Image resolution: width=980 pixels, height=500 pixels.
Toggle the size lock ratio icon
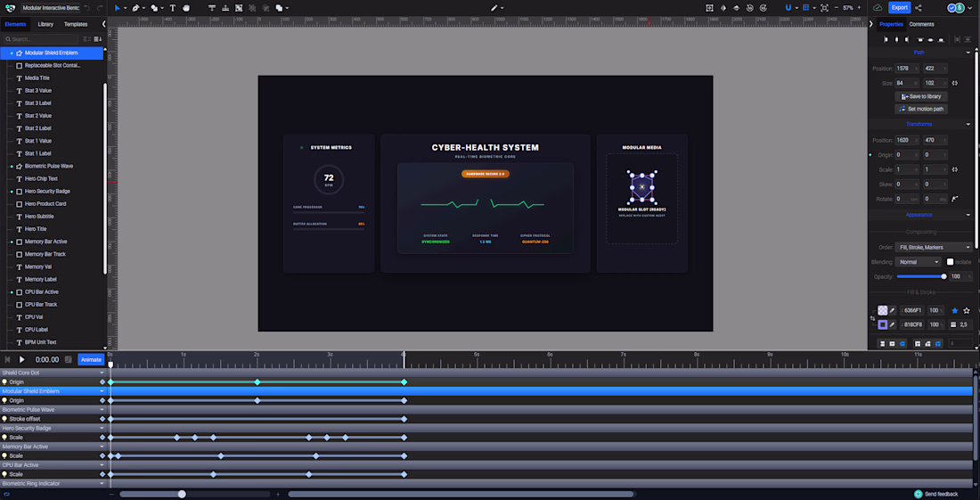[955, 83]
